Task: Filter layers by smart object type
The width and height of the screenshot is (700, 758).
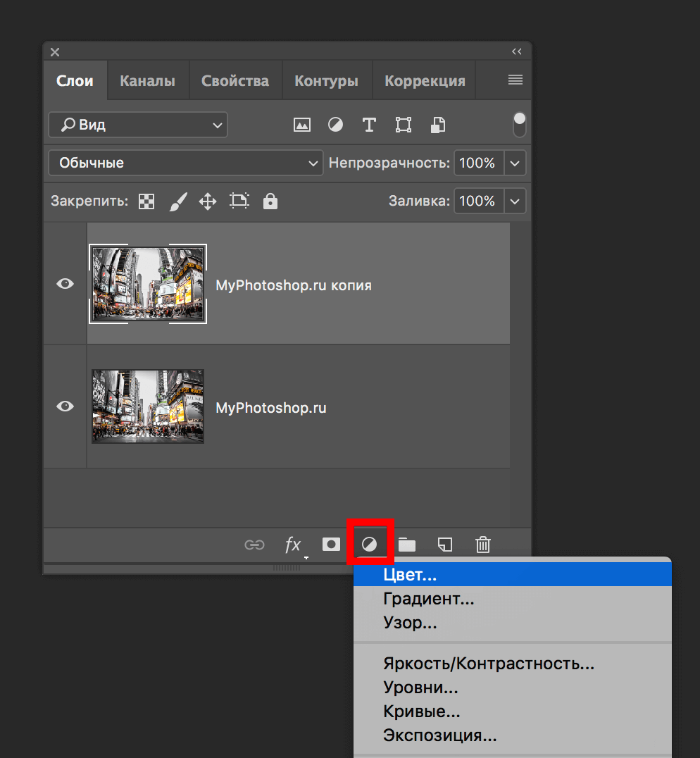Action: pyautogui.click(x=438, y=125)
